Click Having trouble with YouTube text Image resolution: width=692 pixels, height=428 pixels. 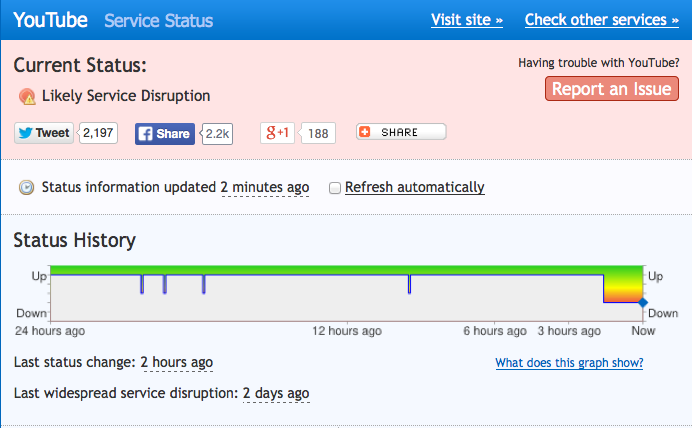pyautogui.click(x=599, y=63)
